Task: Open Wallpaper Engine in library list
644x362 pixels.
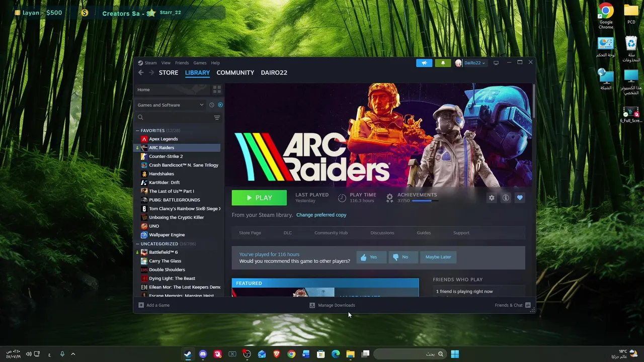Action: coord(167,235)
